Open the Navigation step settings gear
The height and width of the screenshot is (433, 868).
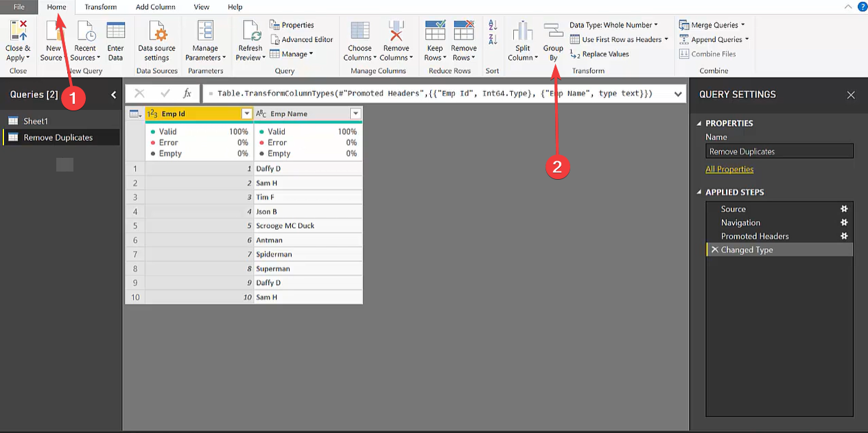844,222
